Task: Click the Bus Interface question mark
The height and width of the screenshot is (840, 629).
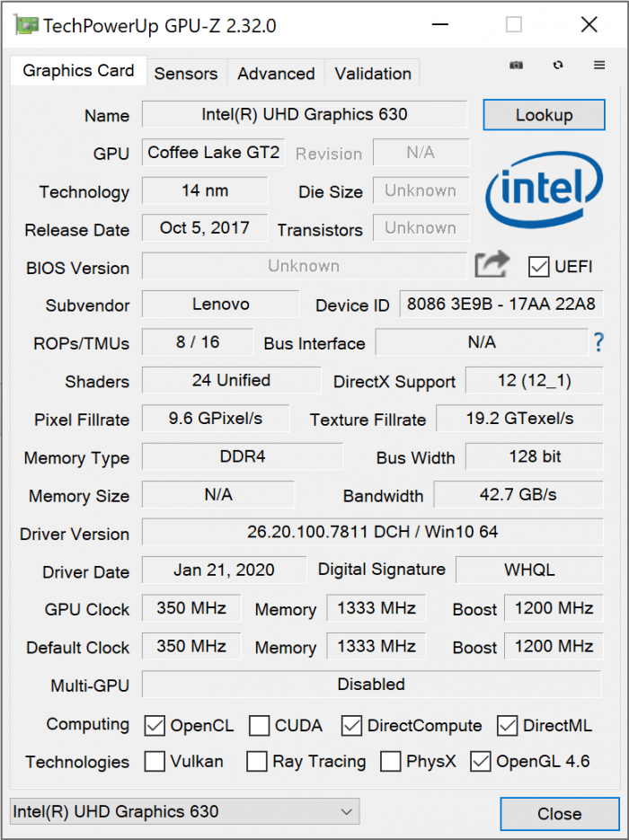Action: click(598, 341)
